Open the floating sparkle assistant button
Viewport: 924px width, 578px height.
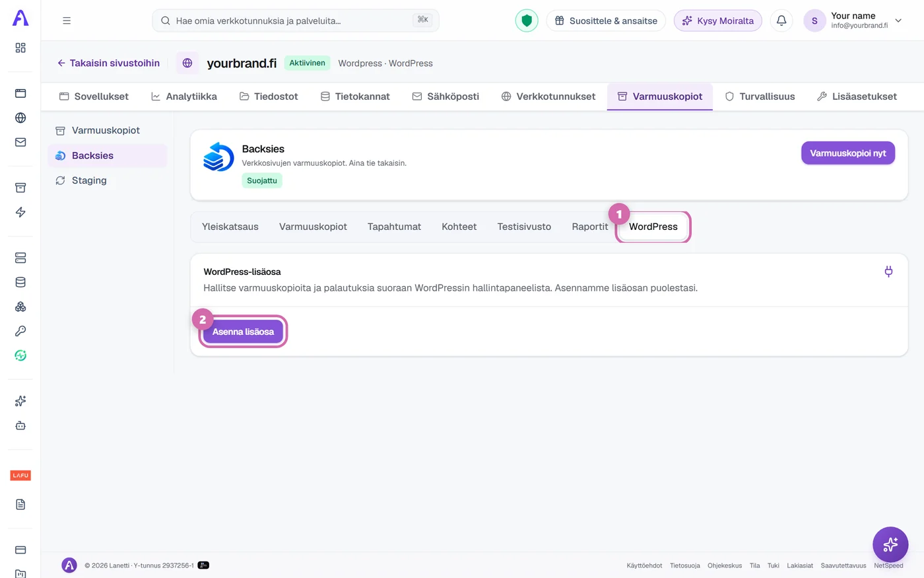click(x=890, y=544)
